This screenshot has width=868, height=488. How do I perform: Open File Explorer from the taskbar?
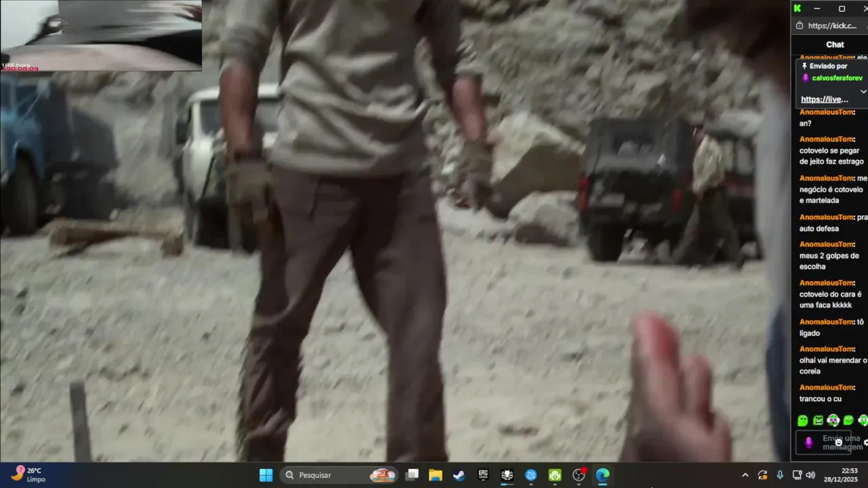(435, 475)
